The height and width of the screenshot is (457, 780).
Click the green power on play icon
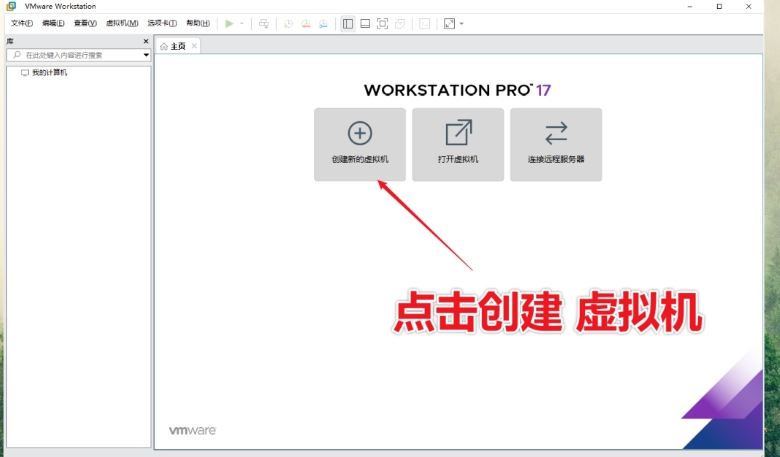[229, 23]
